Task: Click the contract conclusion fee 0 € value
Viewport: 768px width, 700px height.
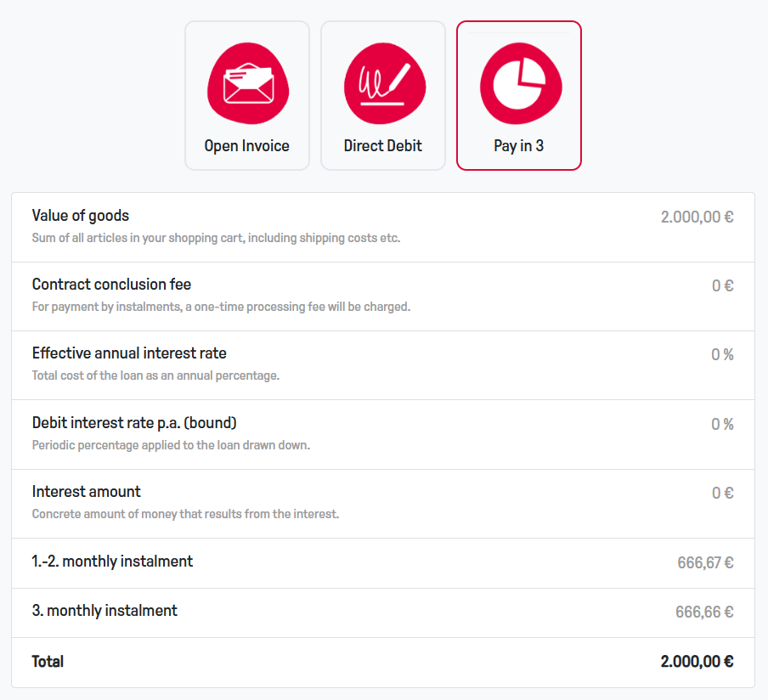Action: tap(722, 285)
